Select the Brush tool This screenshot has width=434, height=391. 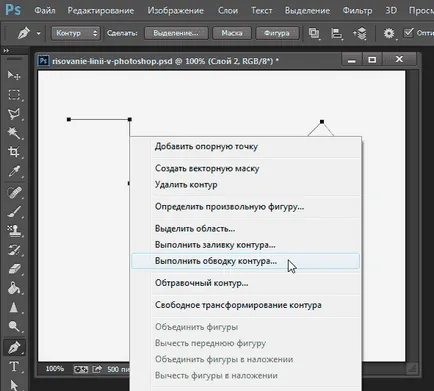click(x=14, y=211)
